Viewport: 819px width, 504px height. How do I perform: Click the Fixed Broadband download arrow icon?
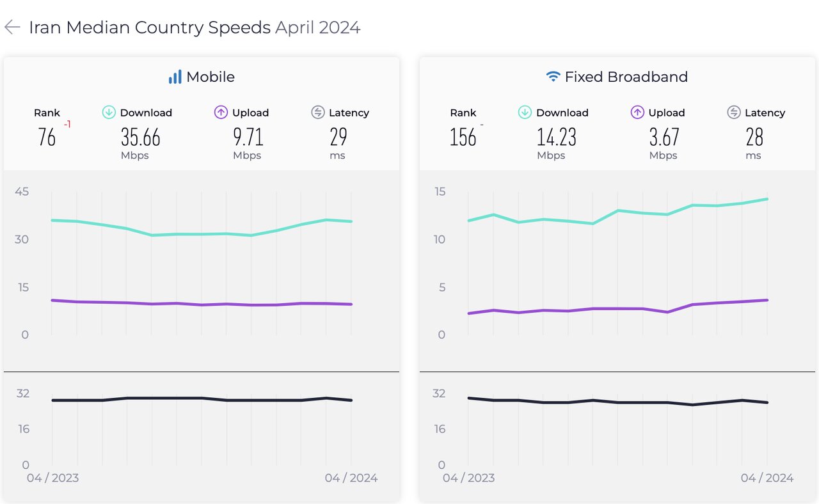[525, 113]
